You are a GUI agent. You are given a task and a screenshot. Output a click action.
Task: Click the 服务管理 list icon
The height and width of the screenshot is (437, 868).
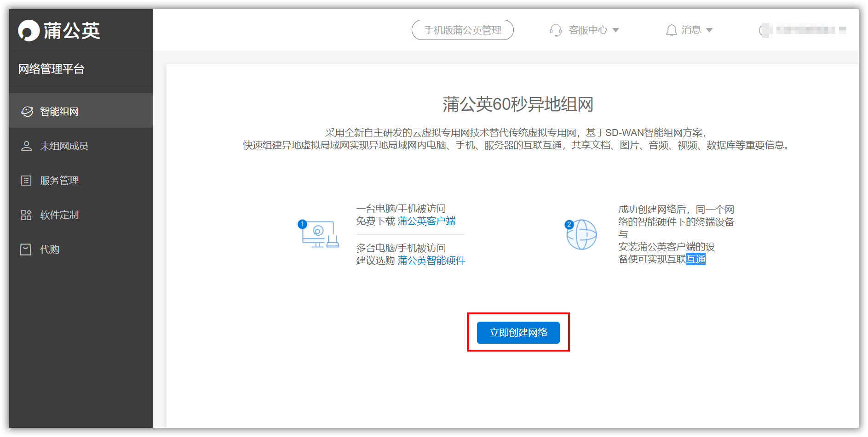[26, 181]
